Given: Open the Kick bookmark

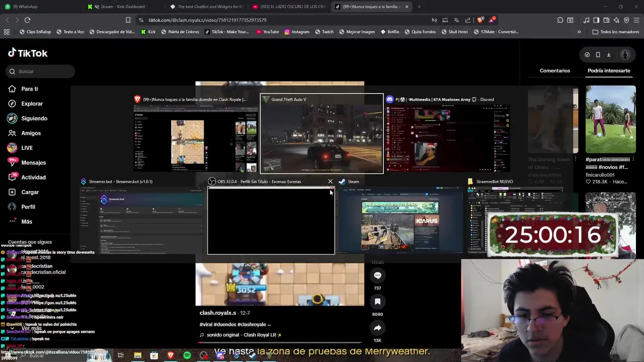Looking at the screenshot, I should point(148,32).
